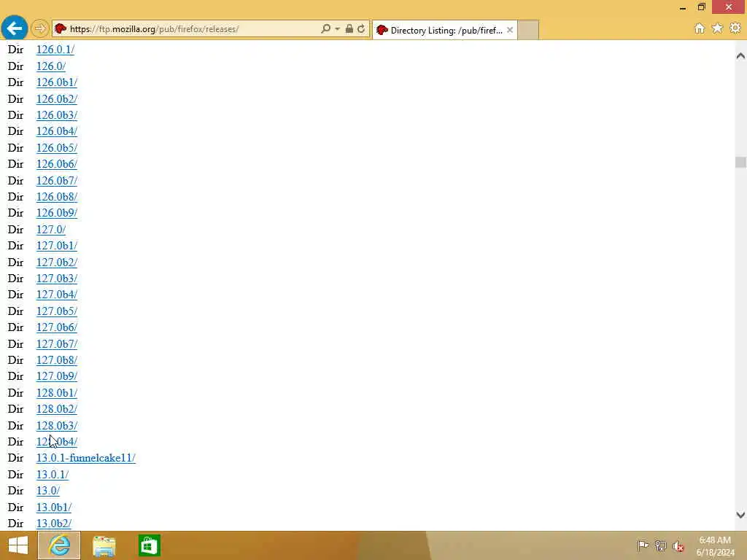Open the 127.0/ release directory
The width and height of the screenshot is (747, 560).
51,230
